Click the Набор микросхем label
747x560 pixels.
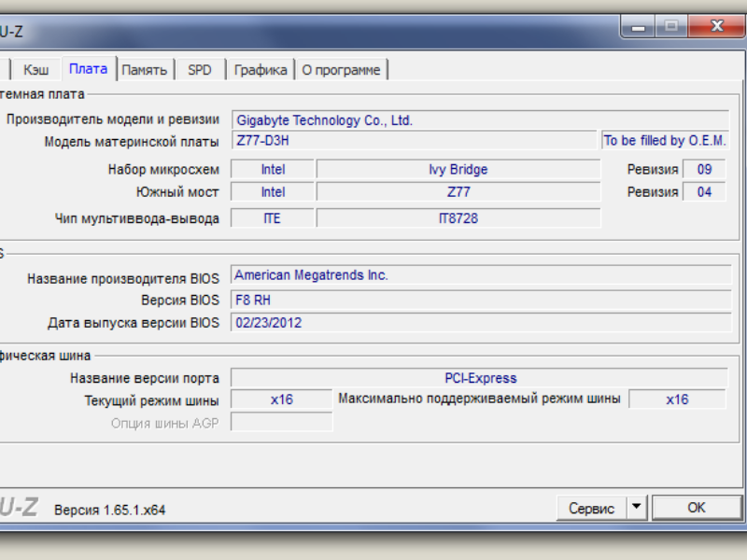point(163,170)
